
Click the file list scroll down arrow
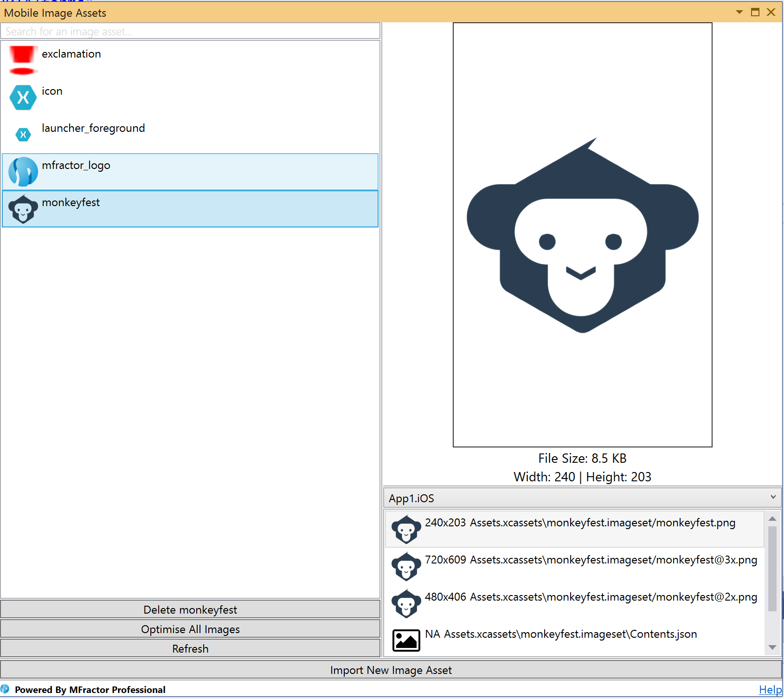[772, 647]
